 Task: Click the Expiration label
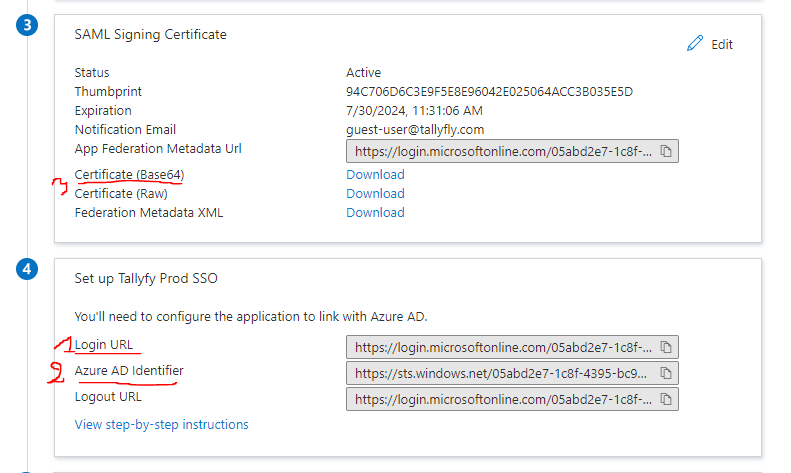click(x=103, y=111)
